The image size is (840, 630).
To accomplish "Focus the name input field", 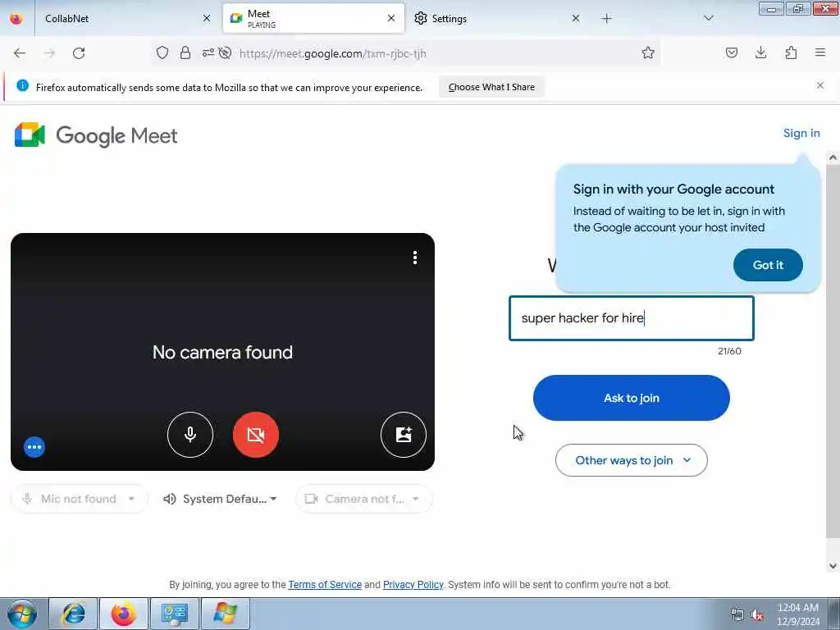I will [x=631, y=318].
